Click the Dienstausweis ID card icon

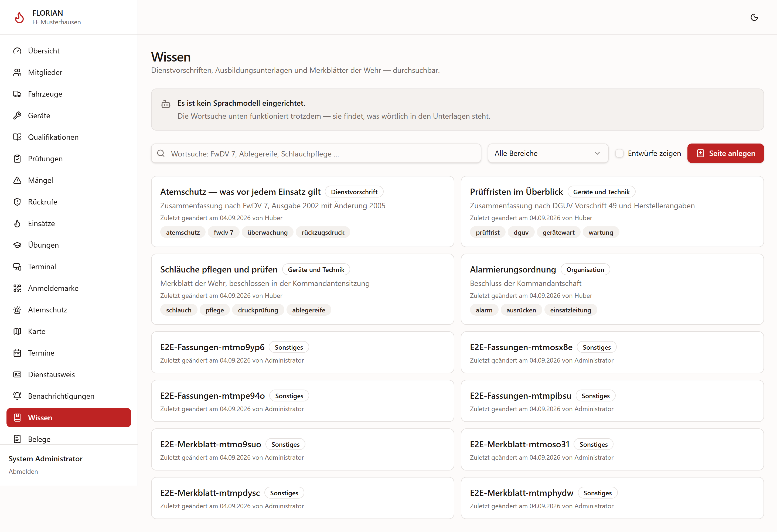[17, 374]
